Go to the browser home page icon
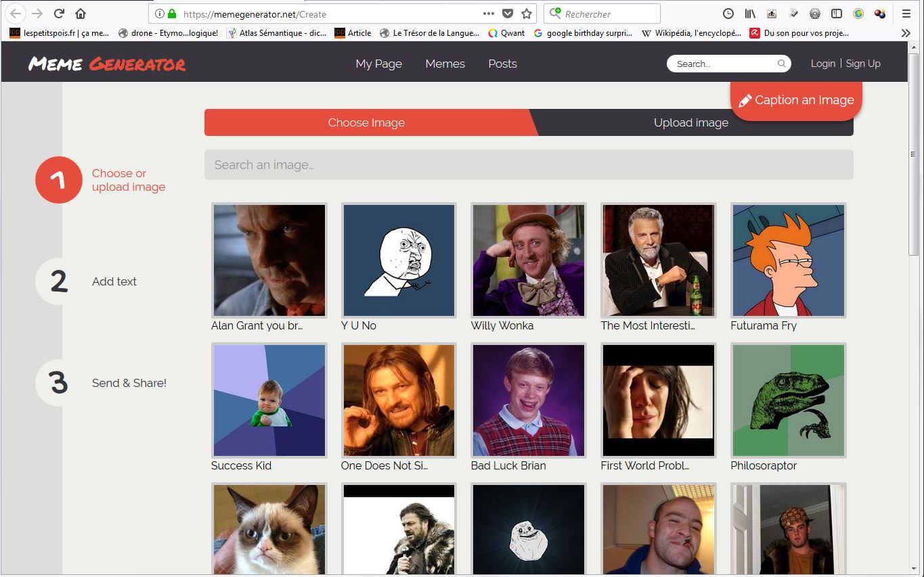The image size is (924, 577). (81, 14)
